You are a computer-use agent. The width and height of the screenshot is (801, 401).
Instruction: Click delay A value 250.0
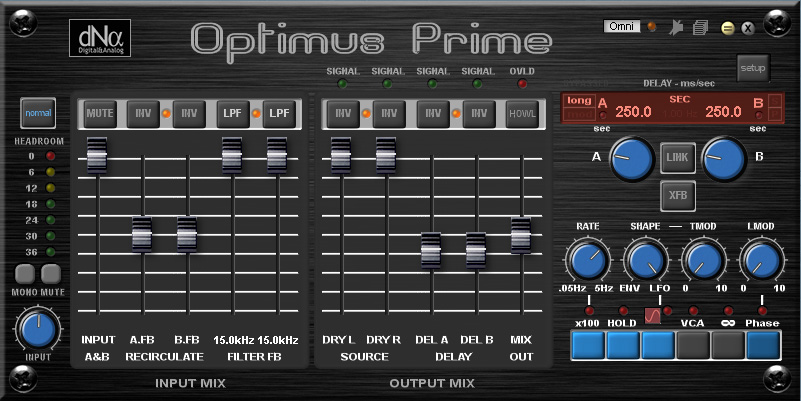pyautogui.click(x=633, y=112)
